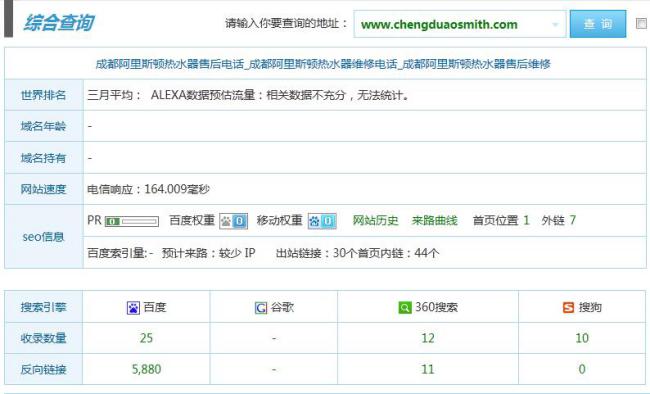Open the site title link 成都阿里斯顿热水器售后电话
This screenshot has height=394, width=650.
[x=323, y=64]
